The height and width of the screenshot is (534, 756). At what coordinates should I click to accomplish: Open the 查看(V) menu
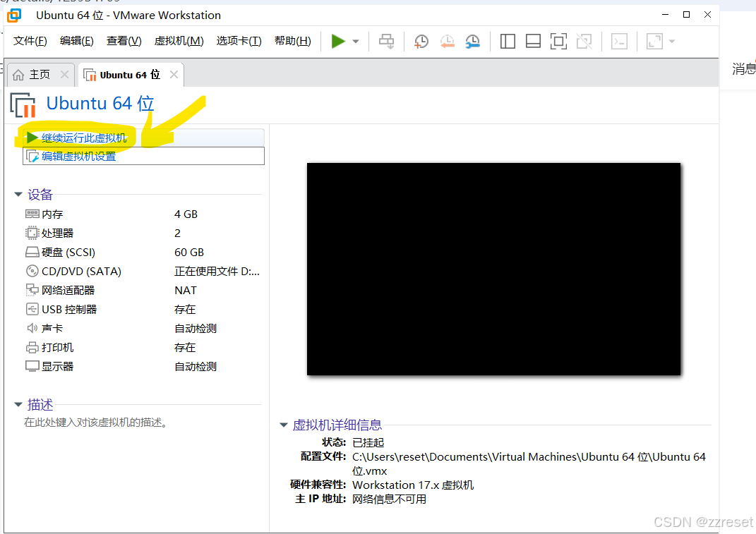[x=124, y=41]
